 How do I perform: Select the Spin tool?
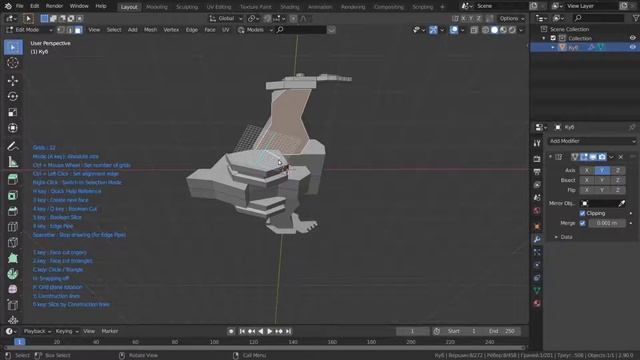coord(13,274)
